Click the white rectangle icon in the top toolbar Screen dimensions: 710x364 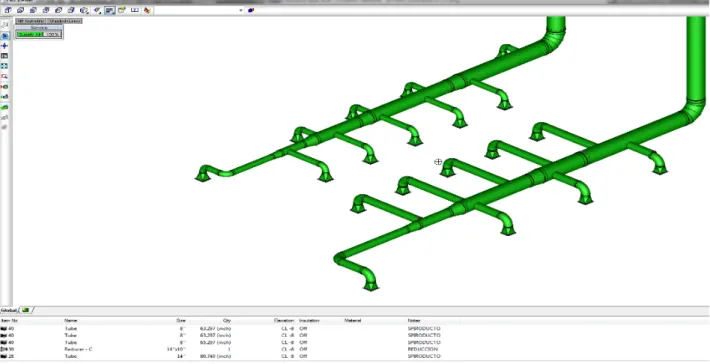pos(134,10)
